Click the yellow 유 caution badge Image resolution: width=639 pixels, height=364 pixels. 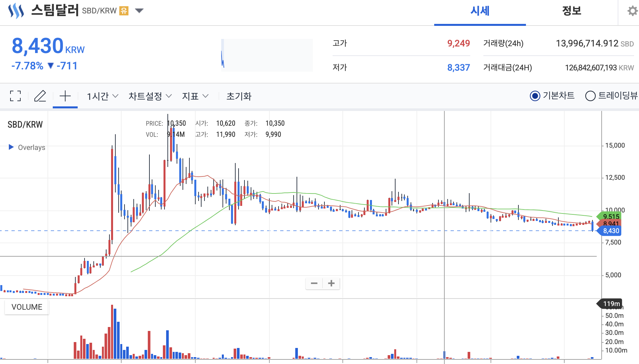point(124,11)
